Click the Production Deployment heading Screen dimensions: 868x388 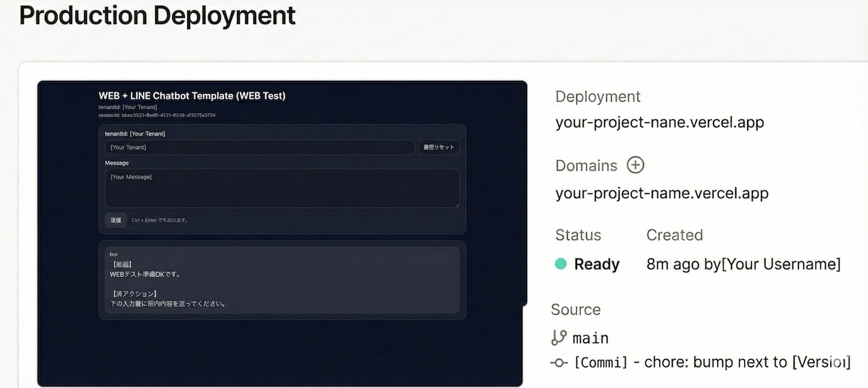coord(157,15)
